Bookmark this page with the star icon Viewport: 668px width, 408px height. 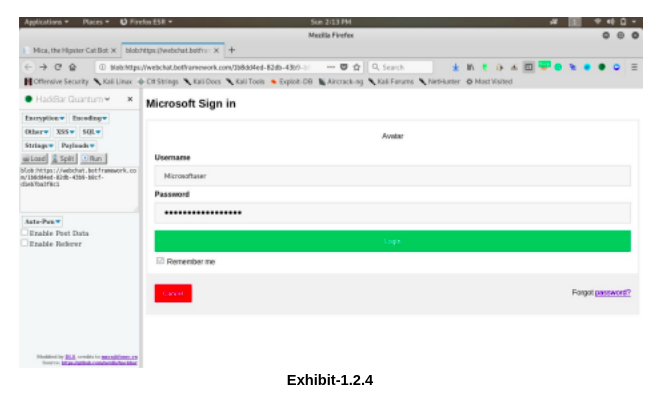tap(357, 67)
